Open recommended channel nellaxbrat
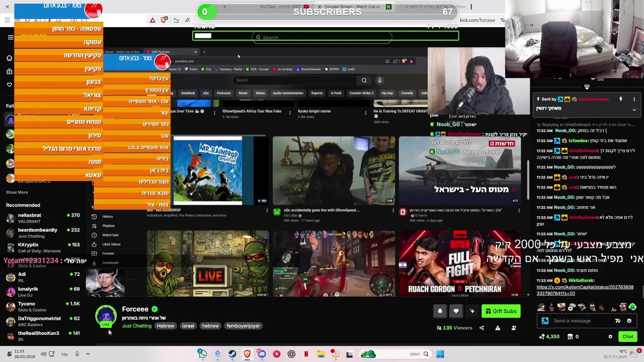The width and height of the screenshot is (644, 362). (43, 218)
